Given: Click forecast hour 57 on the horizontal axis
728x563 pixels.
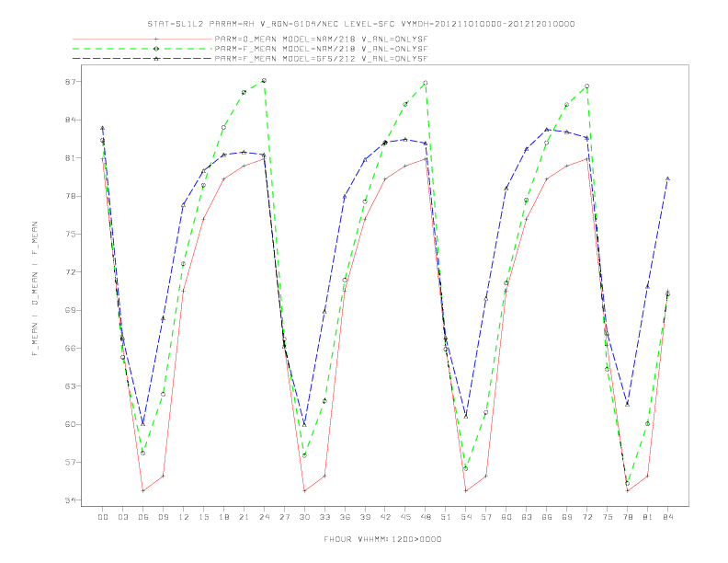Looking at the screenshot, I should (x=486, y=517).
